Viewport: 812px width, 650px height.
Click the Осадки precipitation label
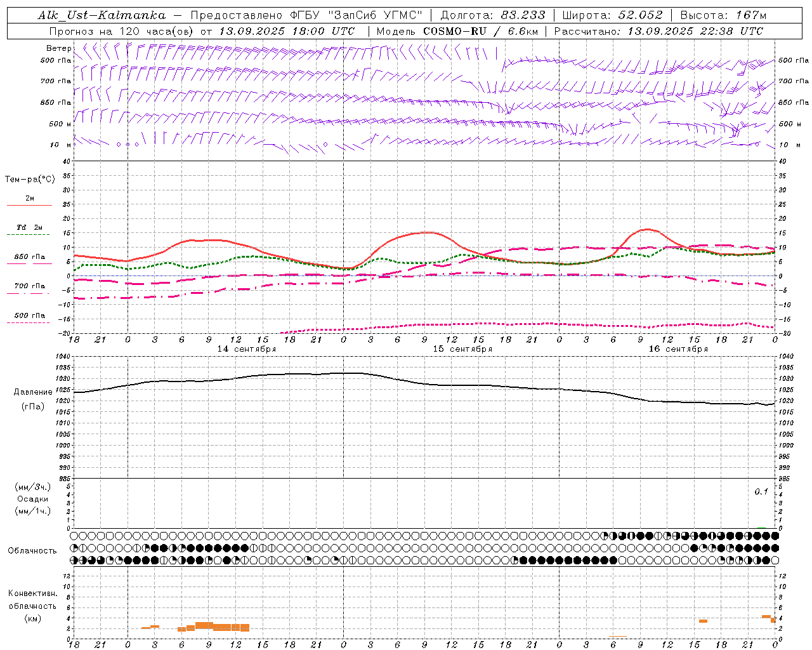[33, 499]
